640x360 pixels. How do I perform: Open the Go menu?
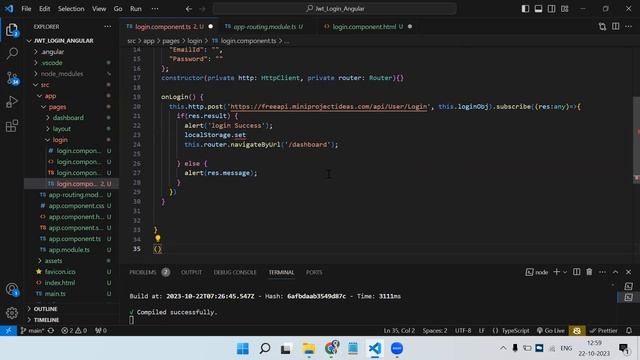point(118,9)
